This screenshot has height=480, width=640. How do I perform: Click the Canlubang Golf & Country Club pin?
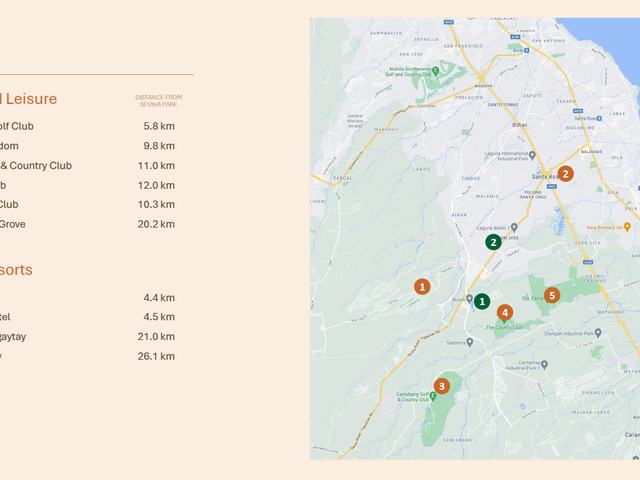point(433,396)
